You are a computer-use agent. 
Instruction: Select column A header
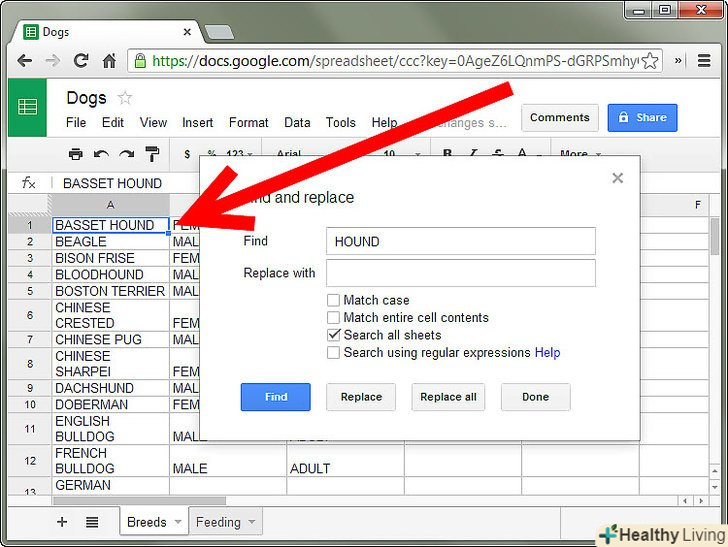[x=110, y=205]
